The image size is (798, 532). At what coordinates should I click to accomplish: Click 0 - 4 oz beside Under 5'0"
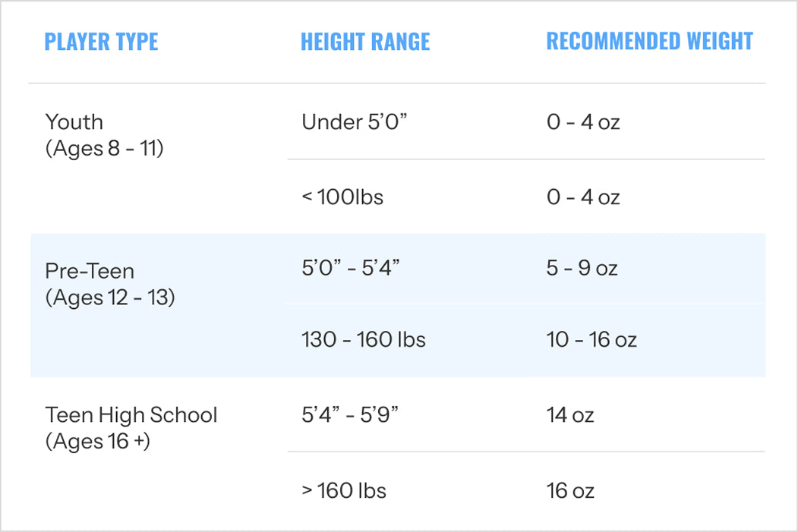(x=583, y=121)
